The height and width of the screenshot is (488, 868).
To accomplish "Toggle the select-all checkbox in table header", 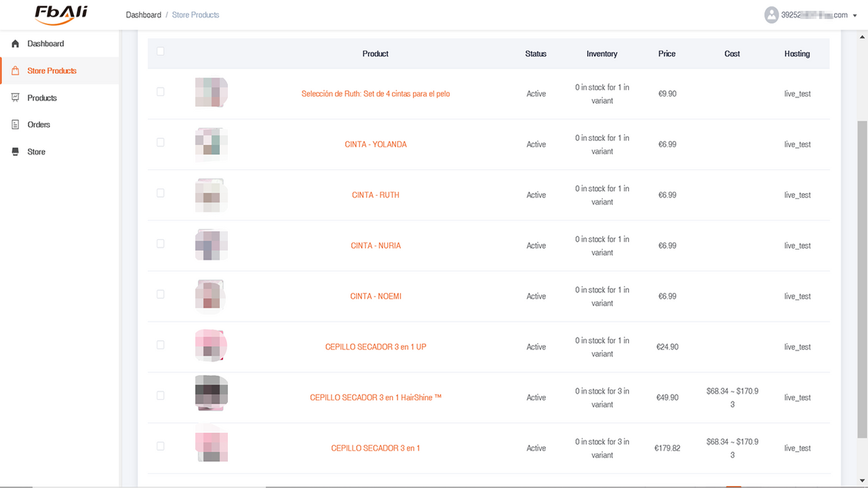I will [160, 51].
